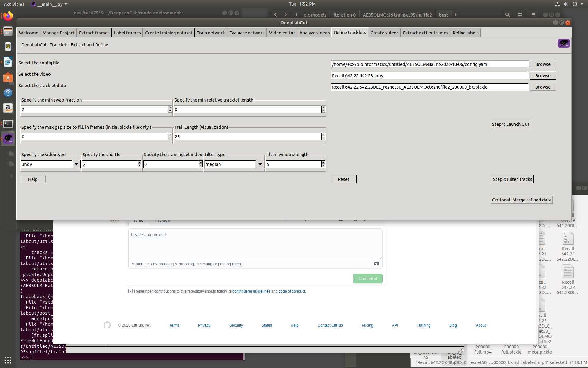Click Step2: Filter Tracks button
The width and height of the screenshot is (588, 368).
coord(512,179)
